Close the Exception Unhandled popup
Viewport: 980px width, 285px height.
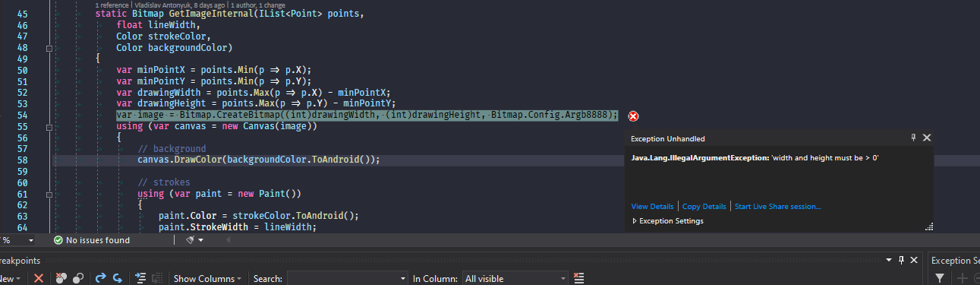point(927,138)
